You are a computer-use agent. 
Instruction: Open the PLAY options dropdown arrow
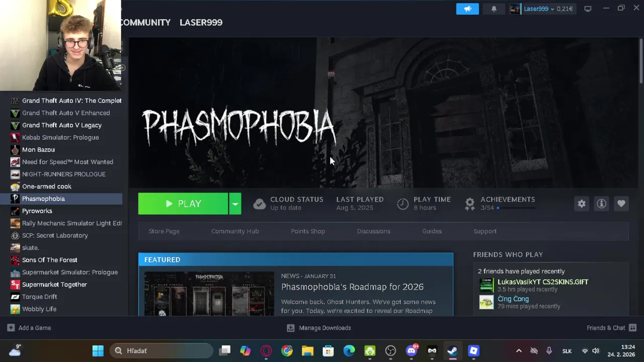pyautogui.click(x=235, y=204)
